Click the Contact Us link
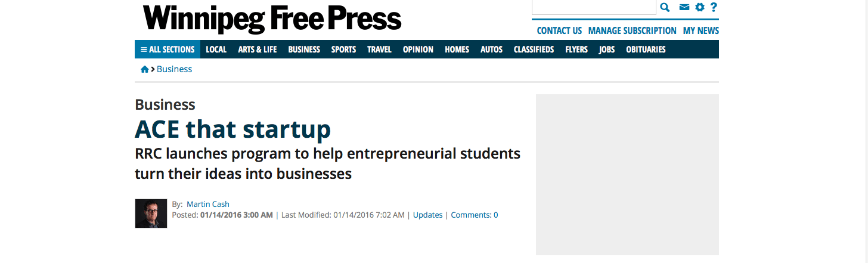This screenshot has width=868, height=263. click(x=559, y=30)
